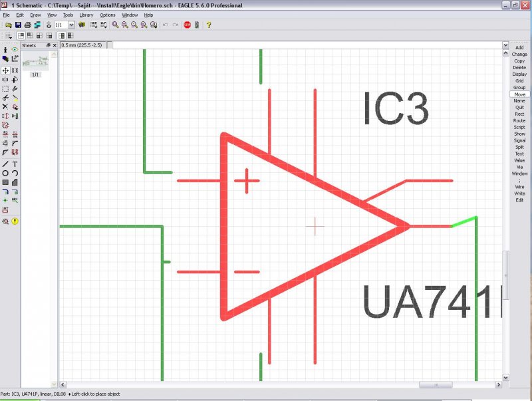The width and height of the screenshot is (532, 401).
Task: Click the Add text button in right menu
Action: point(519,47)
